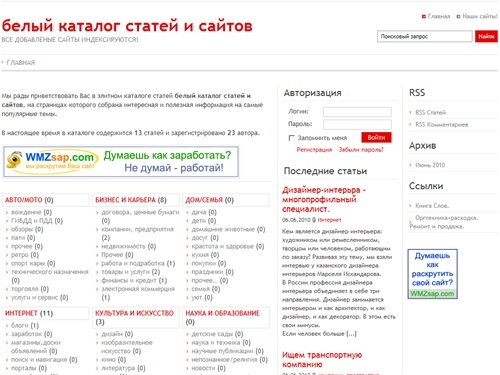Viewport: 500px width, 375px height.
Task: Open the поиск и навигация subcategory
Action: [x=39, y=360]
